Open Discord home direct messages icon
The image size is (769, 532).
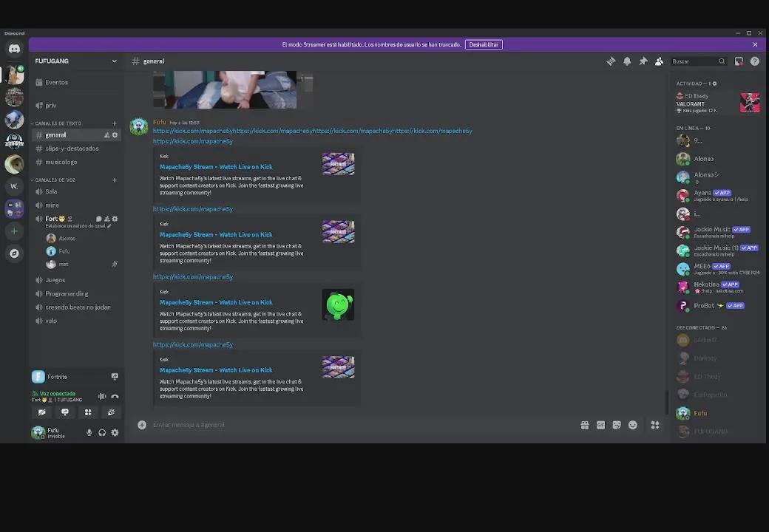pos(14,49)
